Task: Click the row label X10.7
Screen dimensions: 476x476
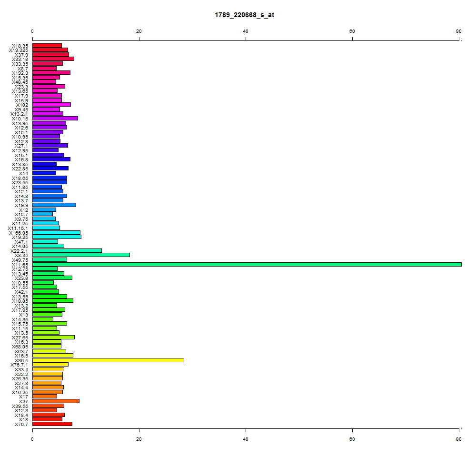Action: click(21, 214)
